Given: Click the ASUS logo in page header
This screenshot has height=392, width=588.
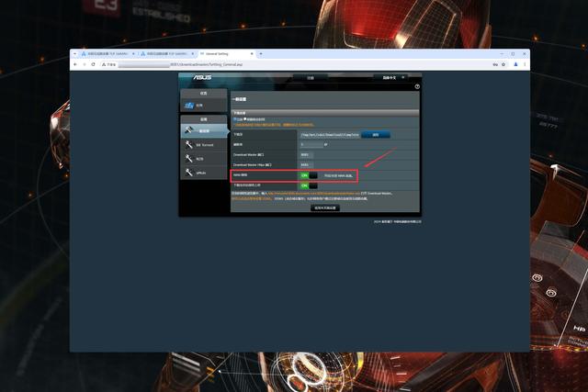Looking at the screenshot, I should [202, 77].
